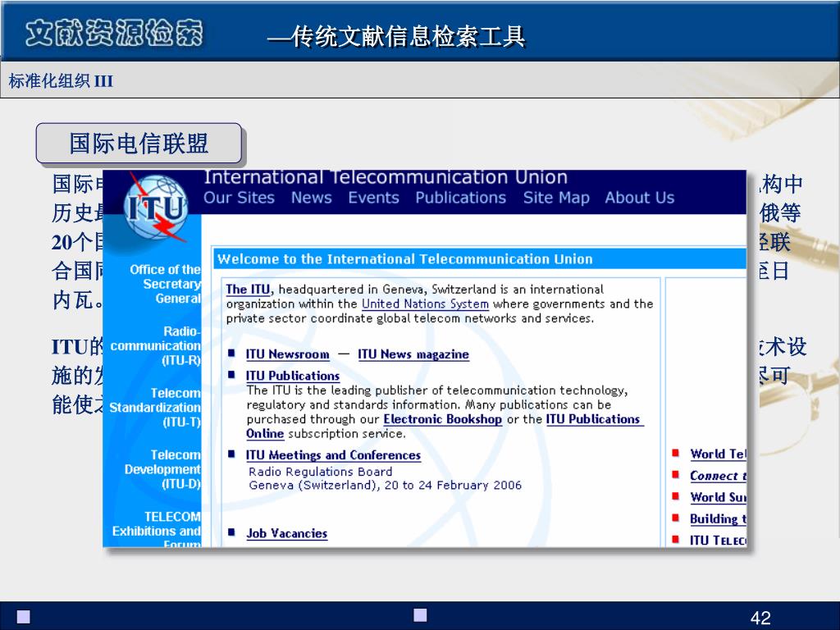
Task: Click the Geneva 20 to 24 February 2006 text
Action: [x=385, y=486]
